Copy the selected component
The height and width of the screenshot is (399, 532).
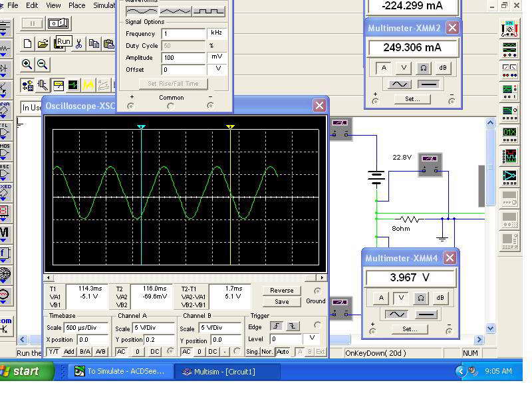(x=93, y=44)
